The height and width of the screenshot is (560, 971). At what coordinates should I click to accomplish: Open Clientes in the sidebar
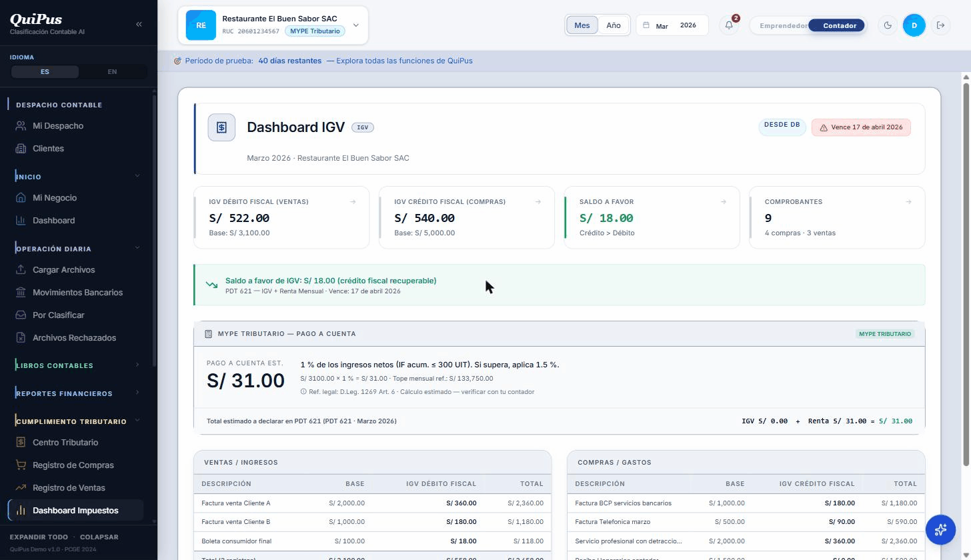75,149
